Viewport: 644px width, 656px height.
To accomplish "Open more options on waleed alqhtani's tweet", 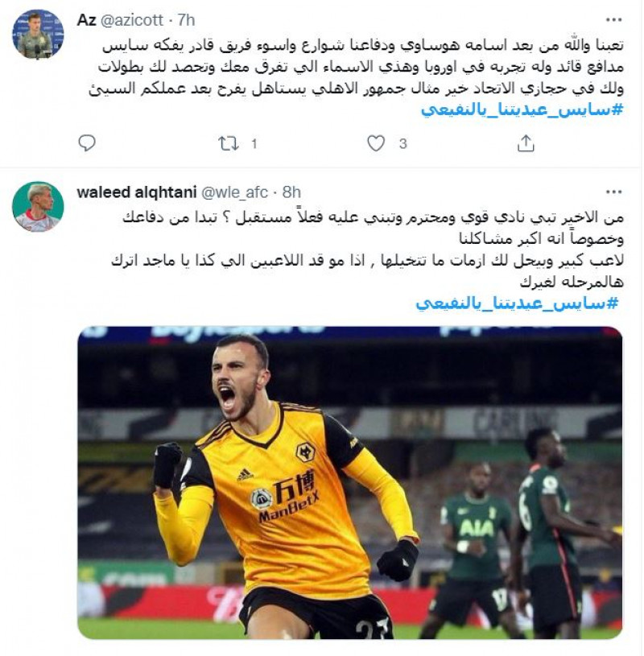I will pyautogui.click(x=613, y=192).
